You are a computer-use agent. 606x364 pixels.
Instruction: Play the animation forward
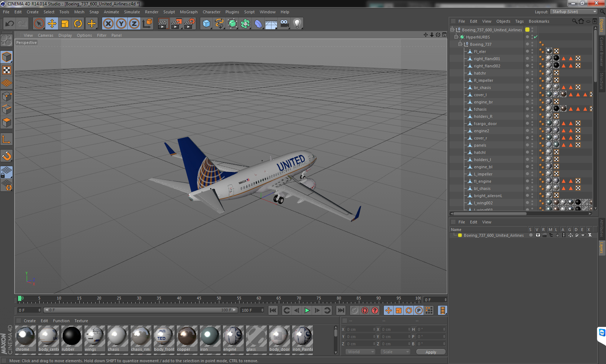[307, 310]
